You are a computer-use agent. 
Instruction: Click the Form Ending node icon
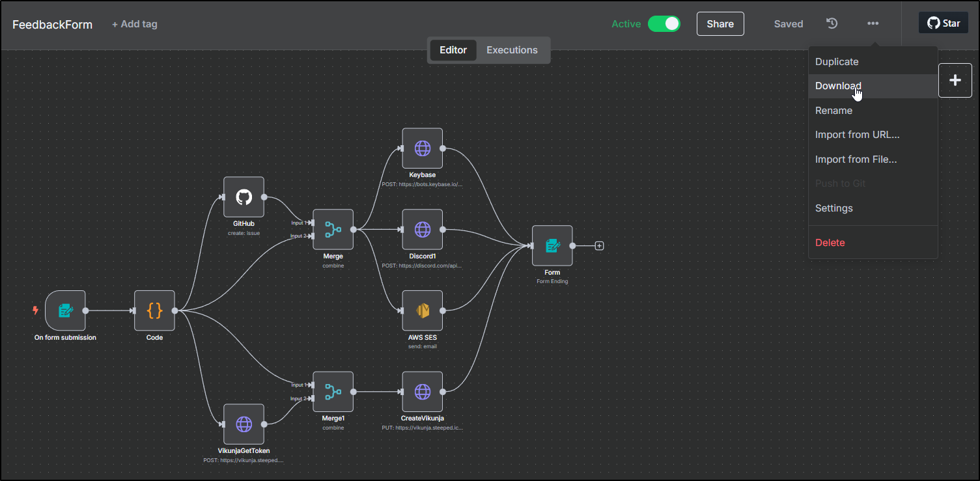pyautogui.click(x=552, y=245)
